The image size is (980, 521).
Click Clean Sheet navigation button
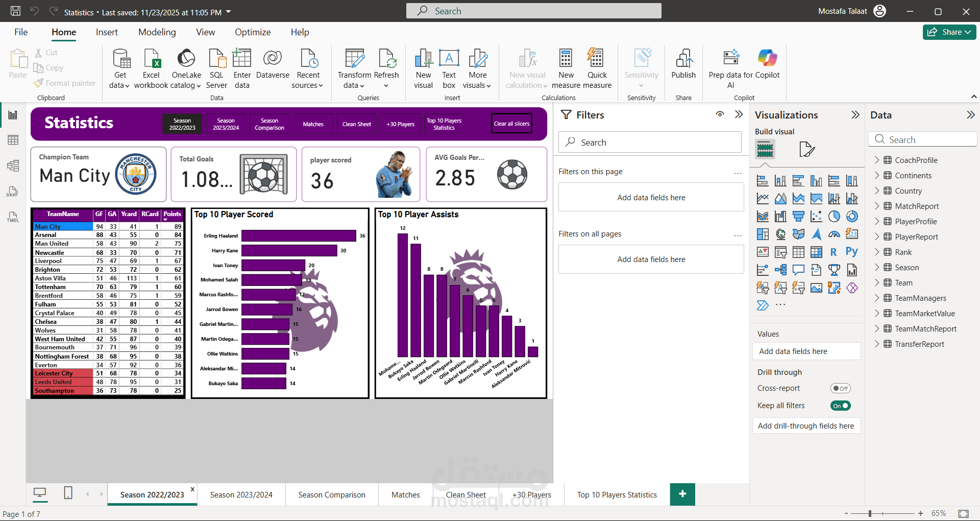[357, 124]
